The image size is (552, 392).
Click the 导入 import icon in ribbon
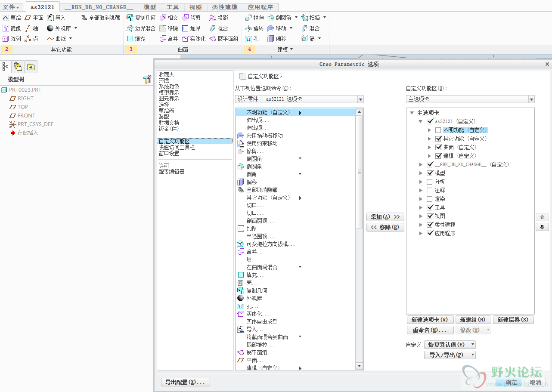(50, 18)
